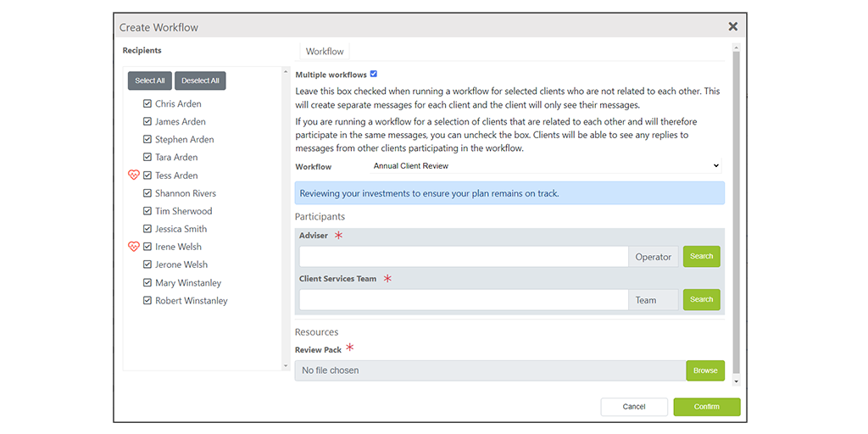Click the Jessica Smith name
Viewport: 868px width, 434px height.
(x=181, y=229)
